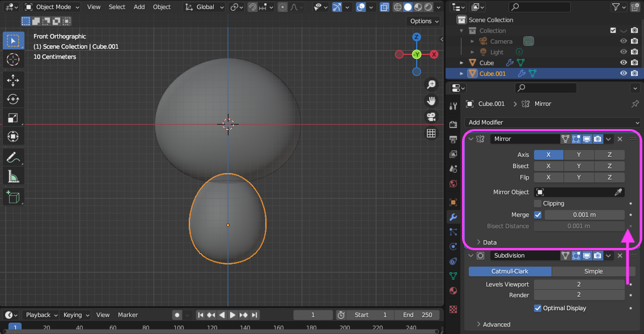The width and height of the screenshot is (644, 334).
Task: Select the Measure tool
Action: point(12,177)
